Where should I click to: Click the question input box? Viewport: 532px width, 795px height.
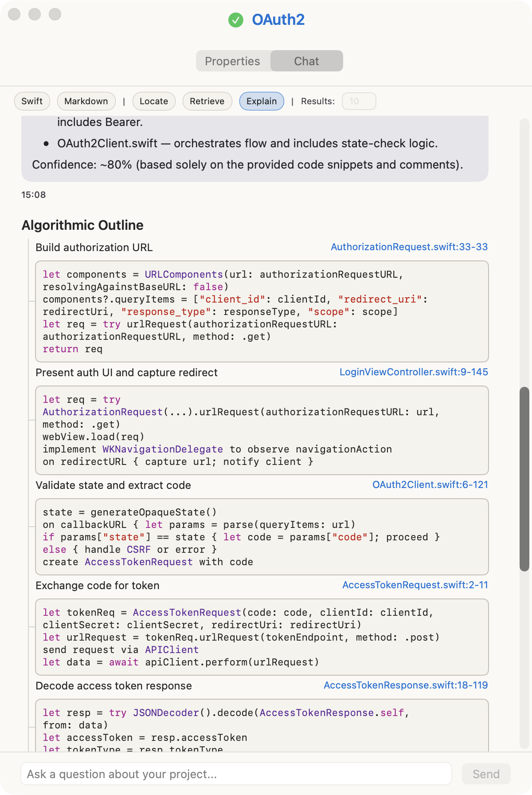(237, 774)
